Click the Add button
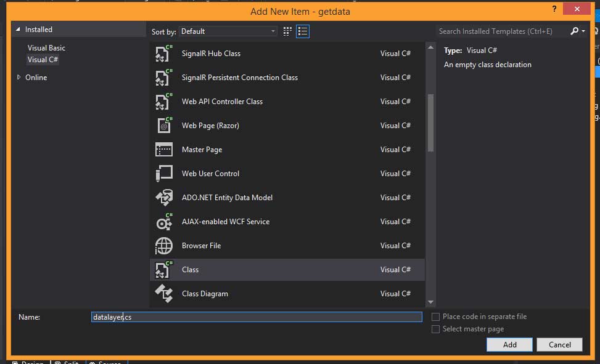The image size is (600, 364). 509,345
